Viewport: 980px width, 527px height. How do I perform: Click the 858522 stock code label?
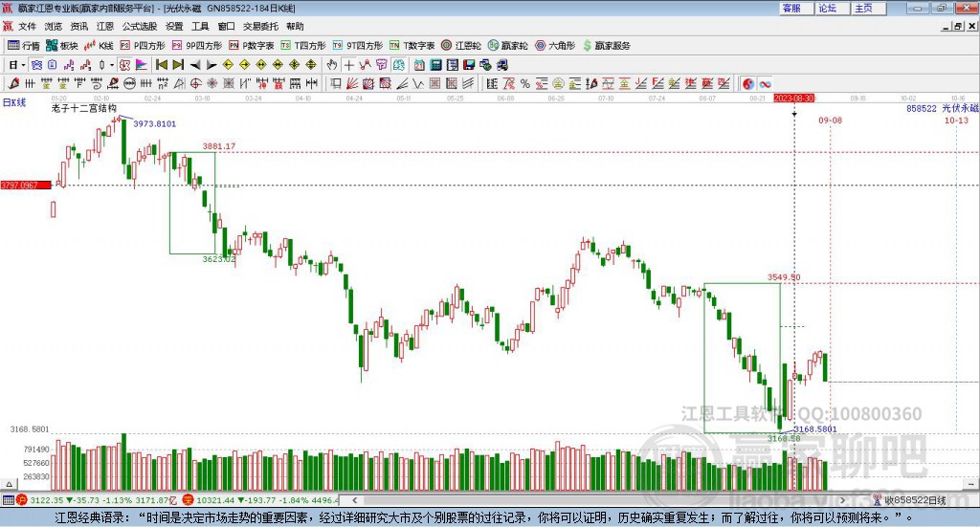point(922,108)
